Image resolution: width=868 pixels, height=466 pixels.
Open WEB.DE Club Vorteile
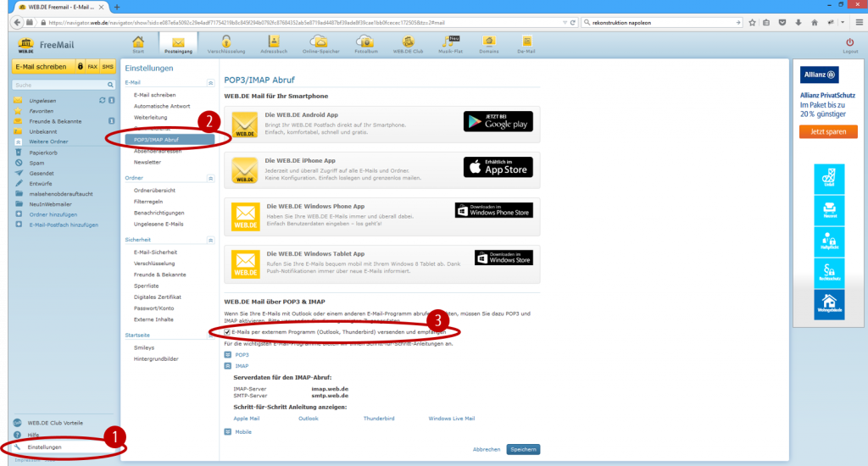click(55, 423)
